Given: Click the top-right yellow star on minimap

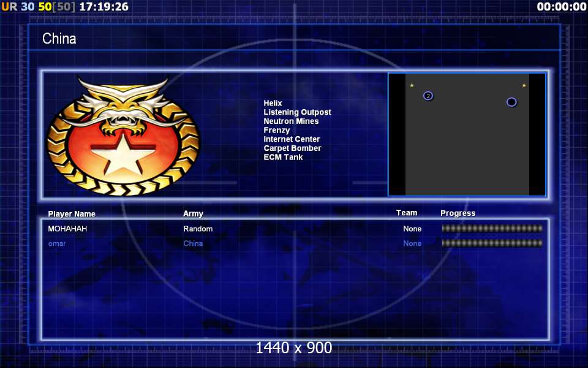Looking at the screenshot, I should tap(524, 85).
